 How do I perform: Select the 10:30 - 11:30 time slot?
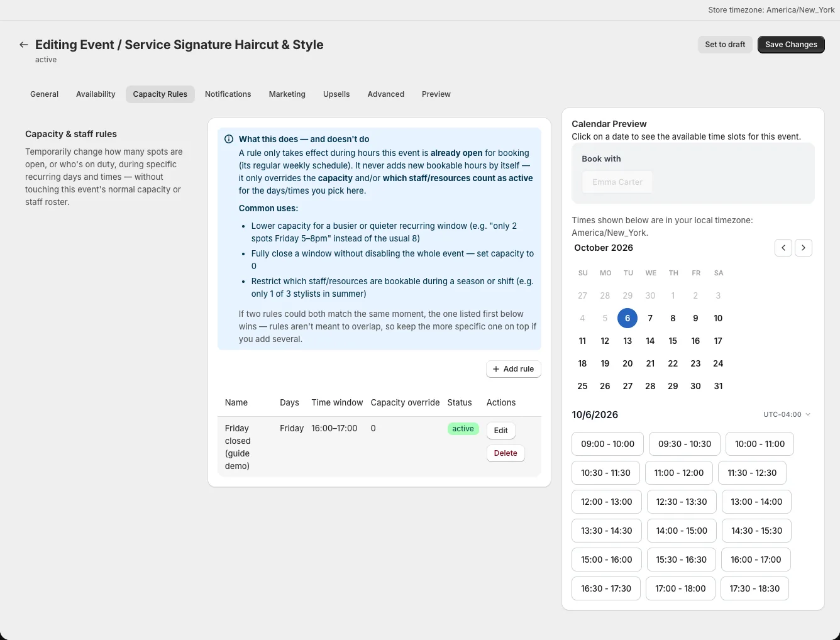click(x=606, y=473)
